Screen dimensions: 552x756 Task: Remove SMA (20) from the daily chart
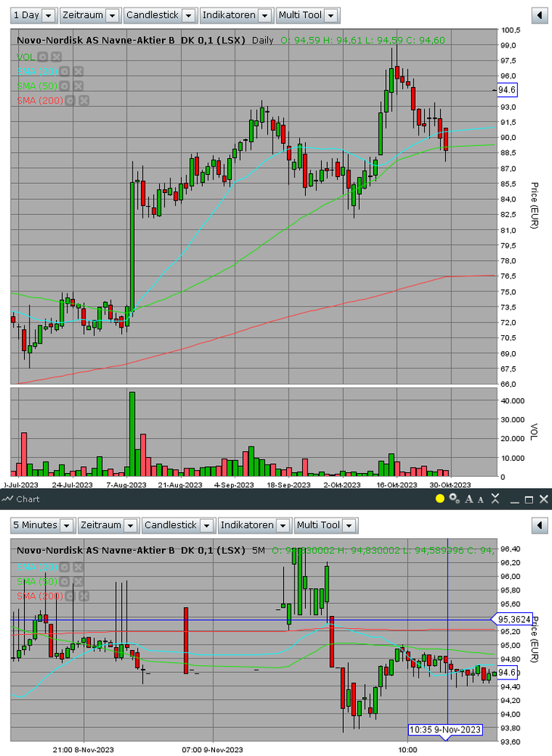78,71
